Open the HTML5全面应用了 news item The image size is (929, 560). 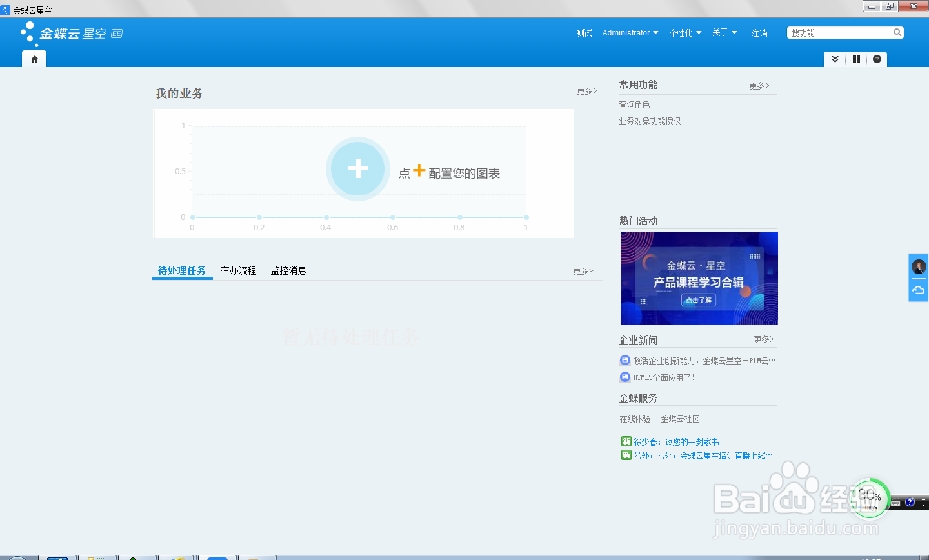664,377
